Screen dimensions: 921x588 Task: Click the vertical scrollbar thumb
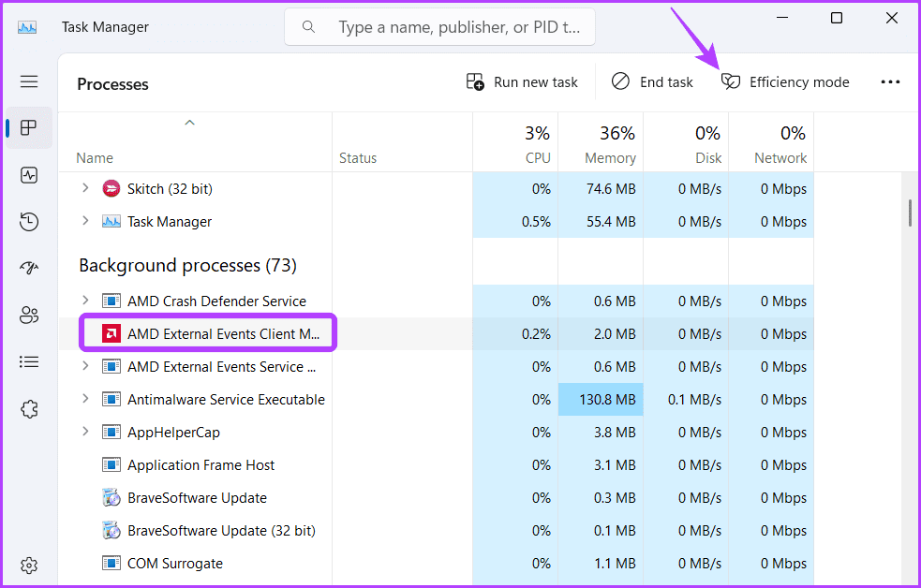(910, 213)
